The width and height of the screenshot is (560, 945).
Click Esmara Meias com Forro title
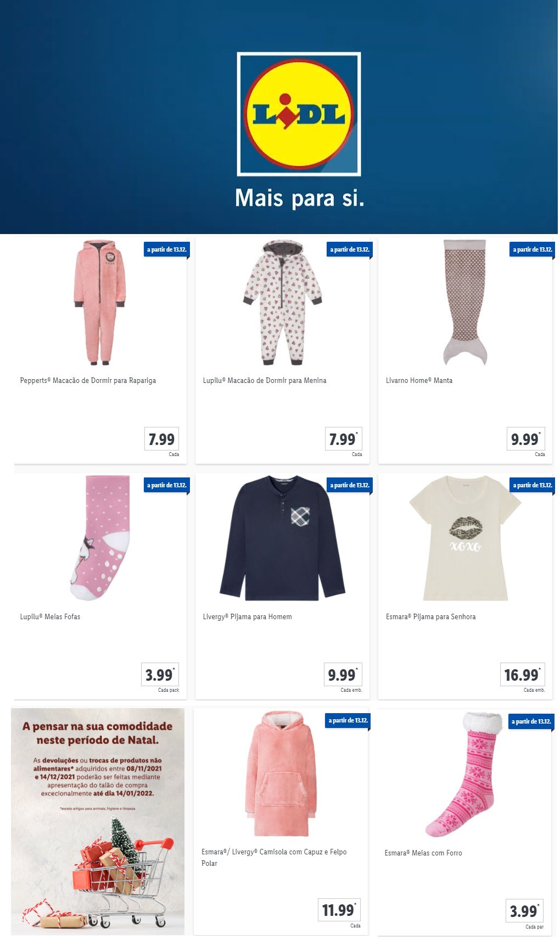(x=423, y=853)
